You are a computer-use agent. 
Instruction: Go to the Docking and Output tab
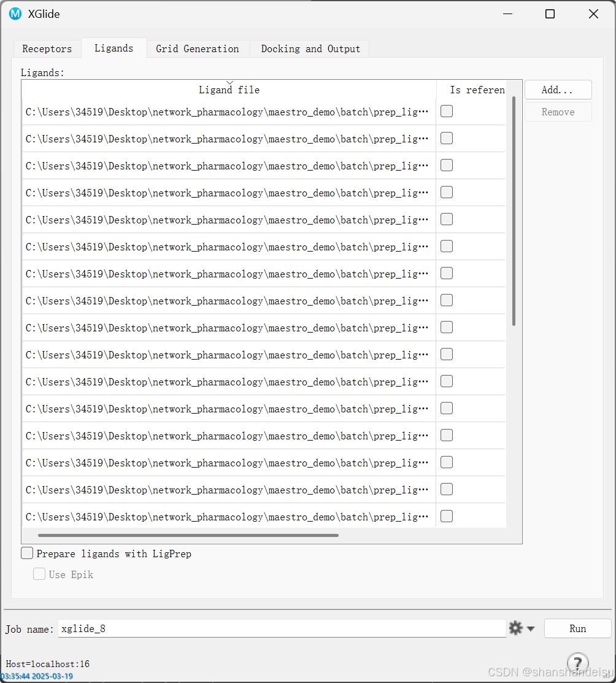point(310,49)
